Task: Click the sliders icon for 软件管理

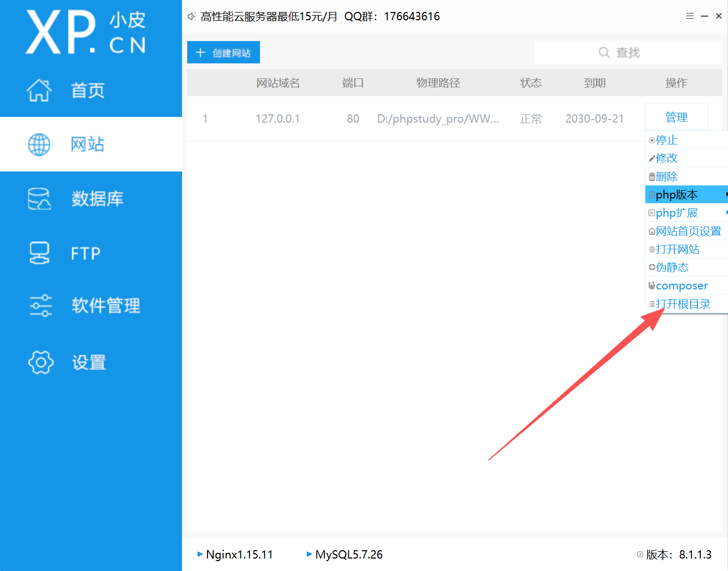Action: tap(40, 306)
